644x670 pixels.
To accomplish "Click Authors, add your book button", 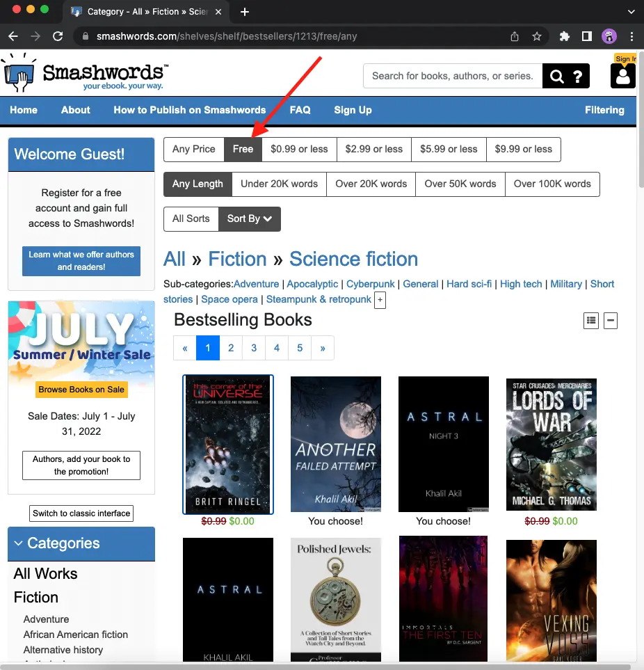I will click(x=81, y=465).
